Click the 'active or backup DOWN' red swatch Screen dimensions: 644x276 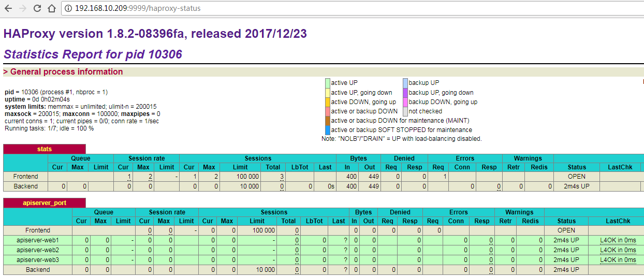coord(328,111)
